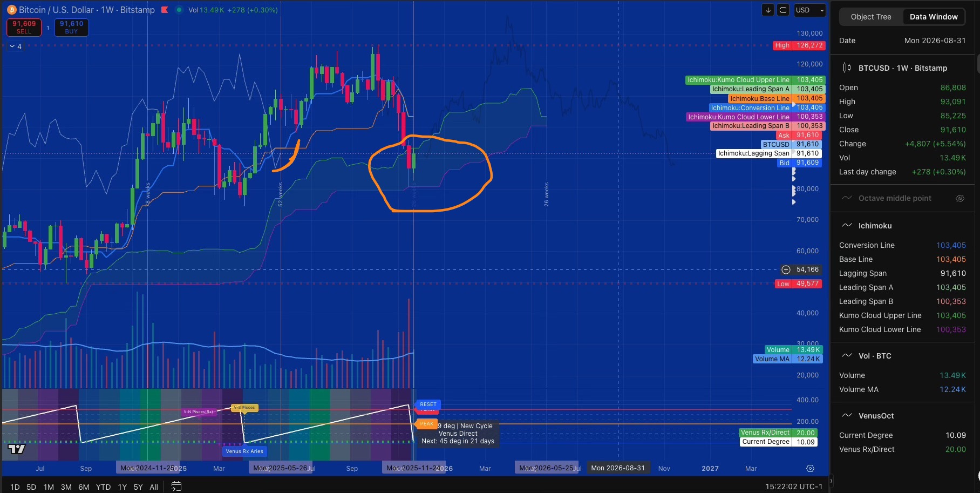Click the order quantity 1 between SELL and BUY

(x=48, y=28)
